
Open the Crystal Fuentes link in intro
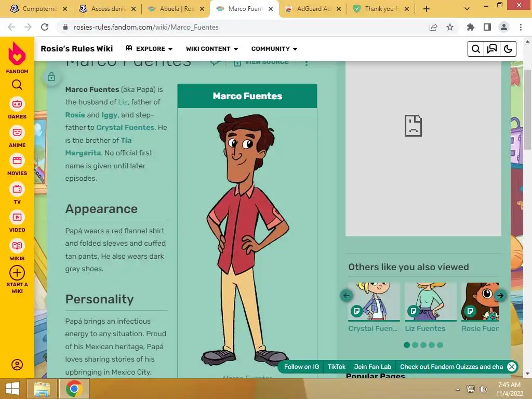[x=125, y=128]
